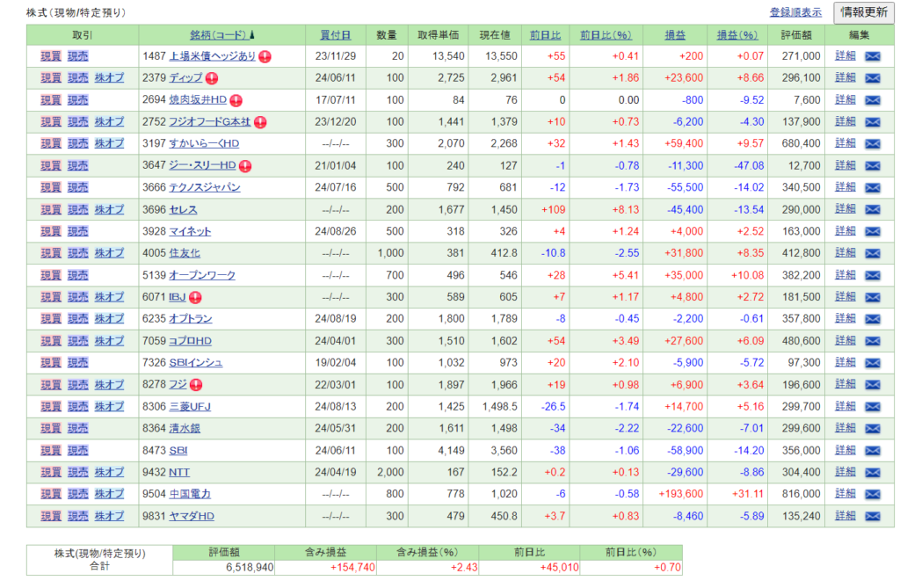Click the red alert icon beside 焼肉坂井HD
Viewport: 900px width, 588px height.
point(236,100)
